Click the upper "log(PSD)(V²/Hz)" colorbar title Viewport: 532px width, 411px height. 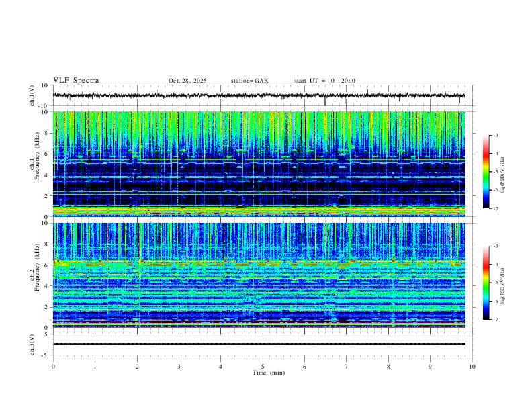[x=502, y=175]
